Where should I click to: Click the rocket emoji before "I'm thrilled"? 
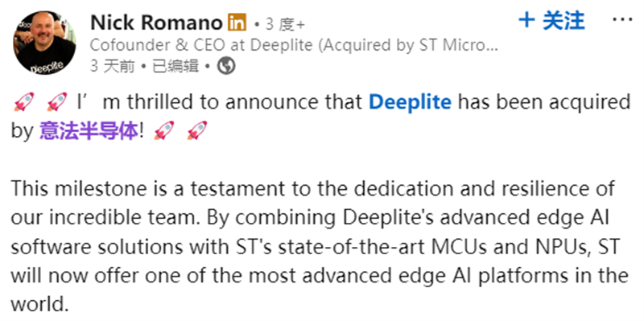(57, 102)
